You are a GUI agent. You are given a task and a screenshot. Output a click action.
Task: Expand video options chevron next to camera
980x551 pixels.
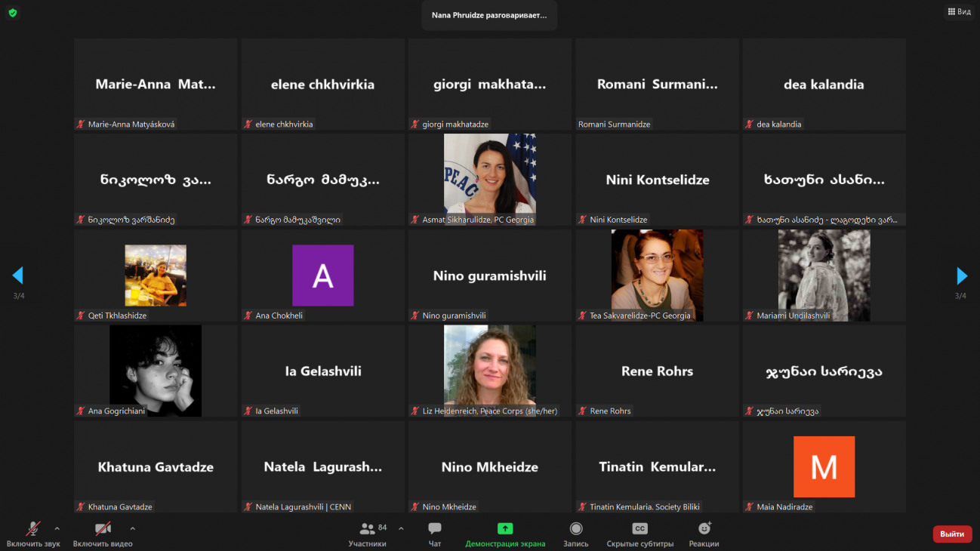133,528
